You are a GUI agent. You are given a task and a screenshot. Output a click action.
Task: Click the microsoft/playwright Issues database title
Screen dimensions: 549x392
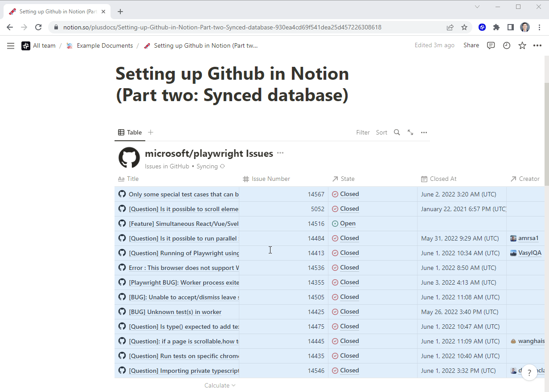pyautogui.click(x=209, y=154)
